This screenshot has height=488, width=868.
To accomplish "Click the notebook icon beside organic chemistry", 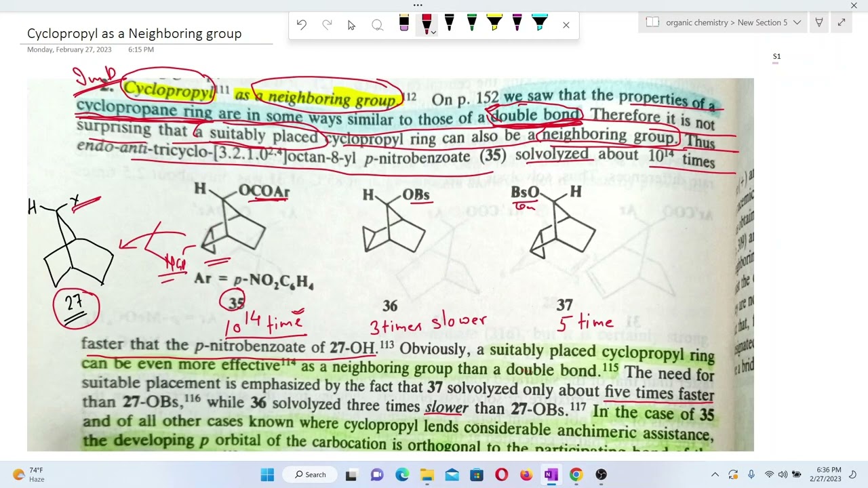I will [x=652, y=22].
